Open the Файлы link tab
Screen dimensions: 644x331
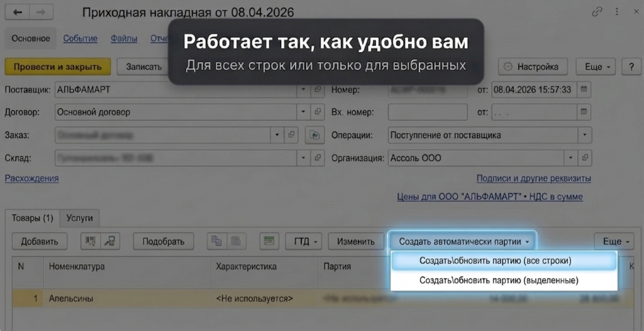124,38
